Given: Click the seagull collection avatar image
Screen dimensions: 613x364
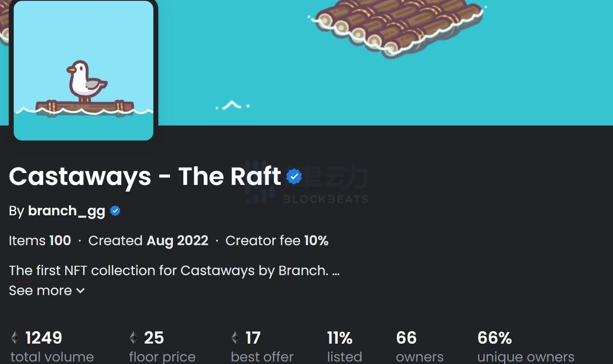Looking at the screenshot, I should click(x=84, y=71).
